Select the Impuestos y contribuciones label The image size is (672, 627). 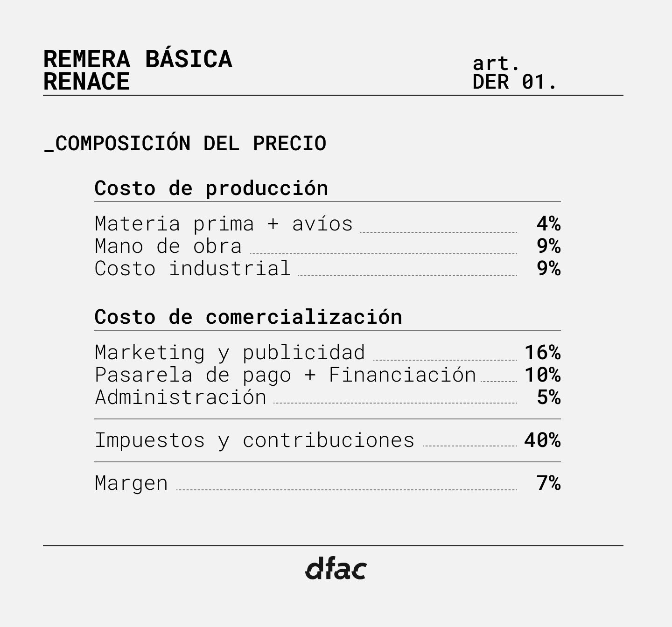pos(254,440)
